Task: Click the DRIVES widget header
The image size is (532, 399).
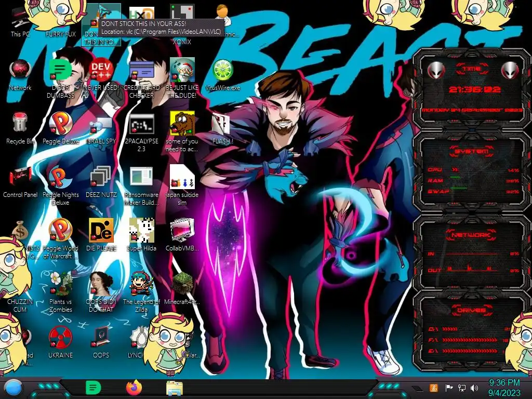Action: [x=472, y=310]
